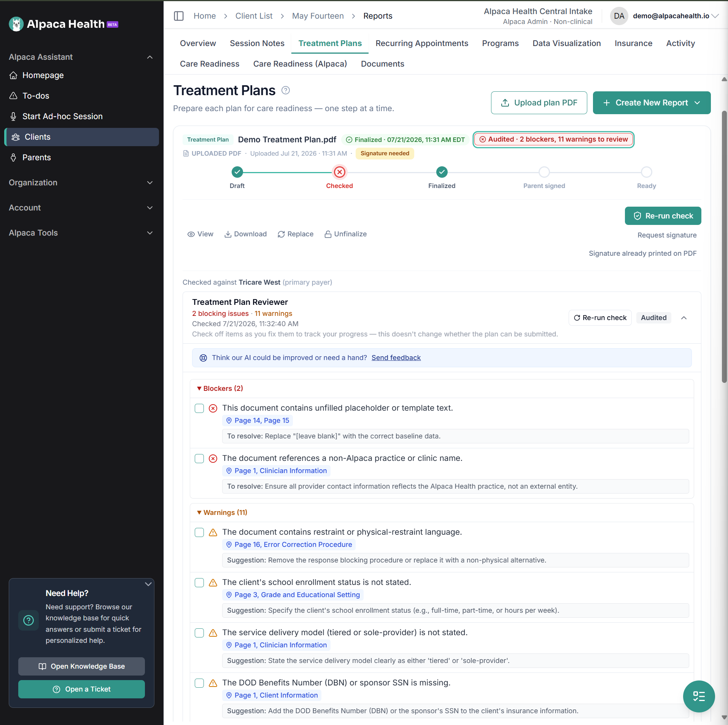Click the help icon beside Treatment Plans heading
The width and height of the screenshot is (728, 725).
point(286,90)
